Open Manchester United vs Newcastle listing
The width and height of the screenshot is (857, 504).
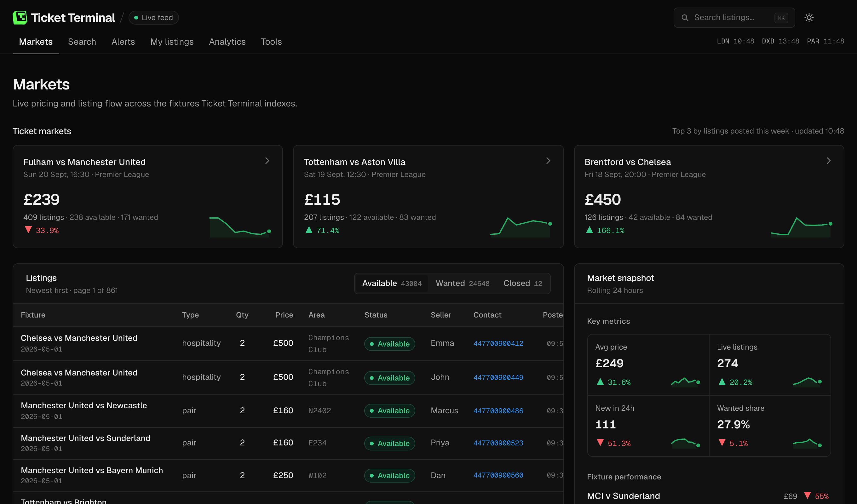click(x=288, y=411)
